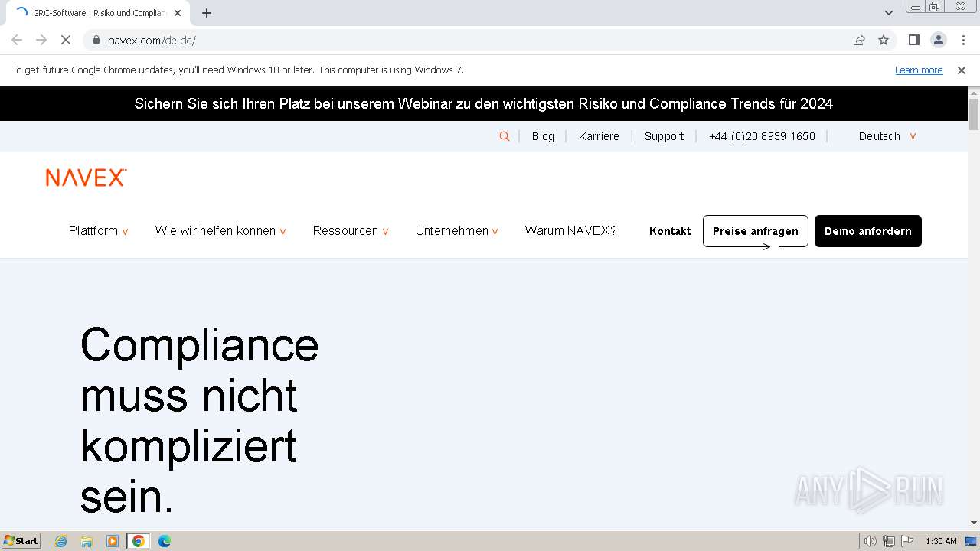Open Warum NAVEX? page
Screen dimensions: 980x551
pos(570,231)
